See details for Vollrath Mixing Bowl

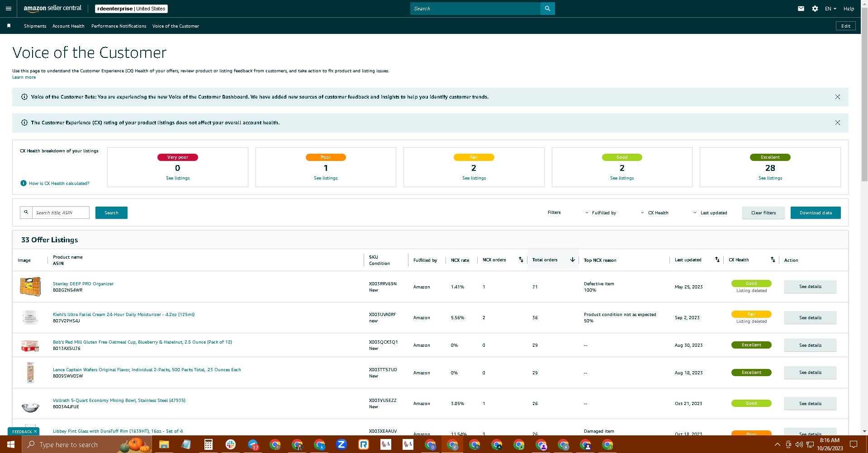810,403
